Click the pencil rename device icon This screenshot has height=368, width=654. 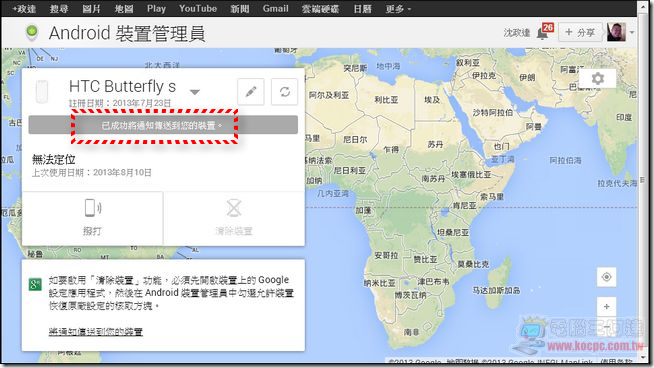coord(251,92)
